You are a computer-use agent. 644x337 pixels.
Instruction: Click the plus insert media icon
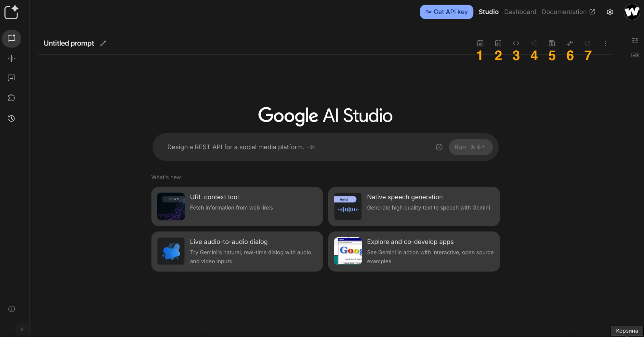pos(439,147)
